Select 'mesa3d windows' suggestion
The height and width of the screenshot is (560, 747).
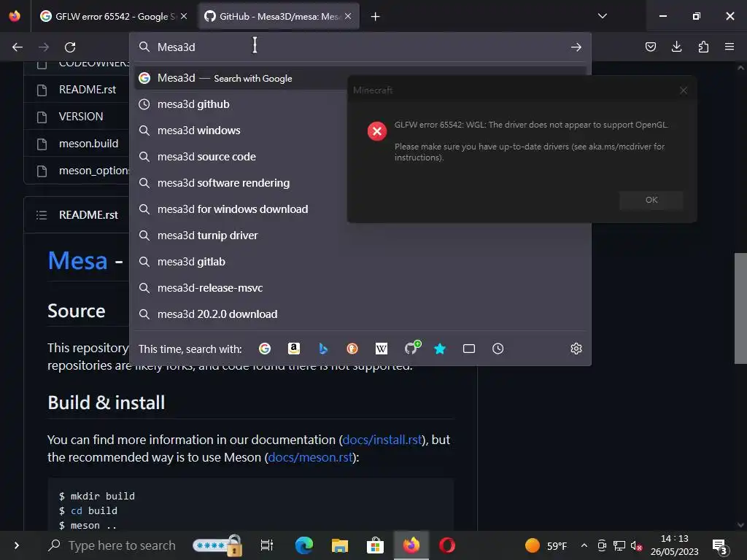pyautogui.click(x=360, y=131)
